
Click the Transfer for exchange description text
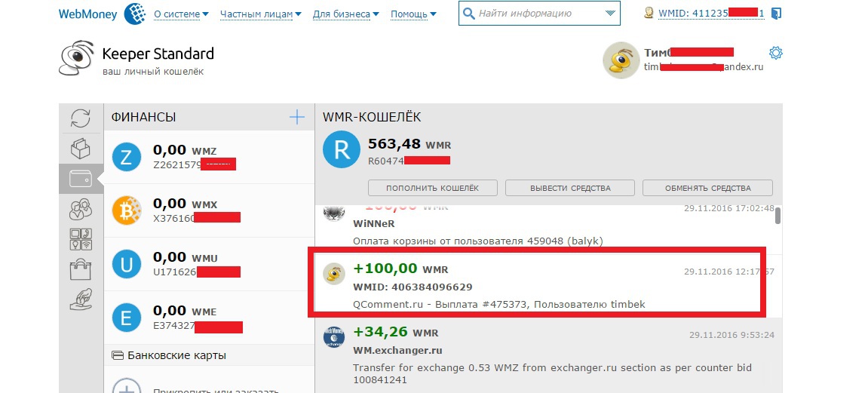[x=552, y=373]
